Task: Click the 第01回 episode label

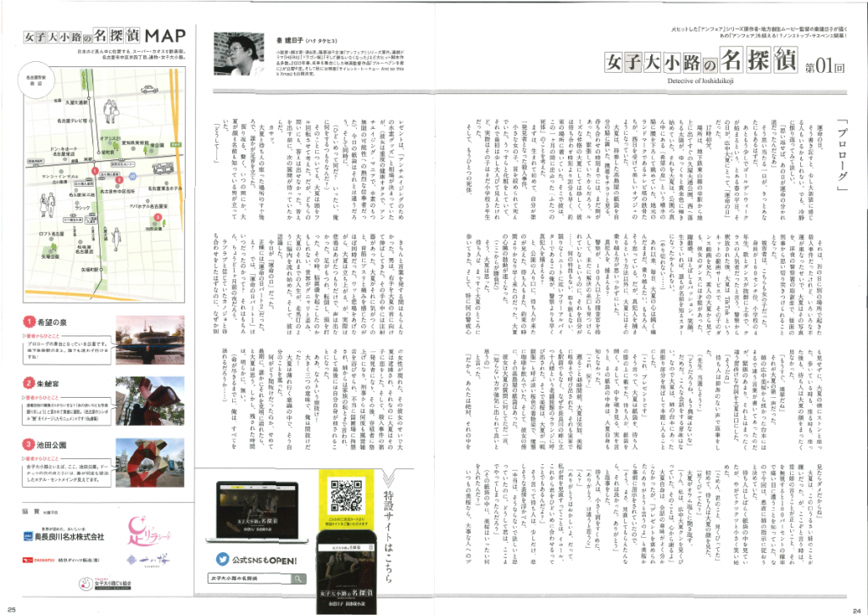Action: pos(824,67)
